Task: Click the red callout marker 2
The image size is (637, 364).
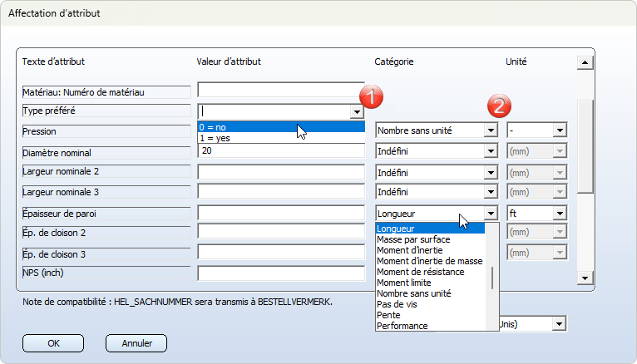Action: click(x=498, y=106)
